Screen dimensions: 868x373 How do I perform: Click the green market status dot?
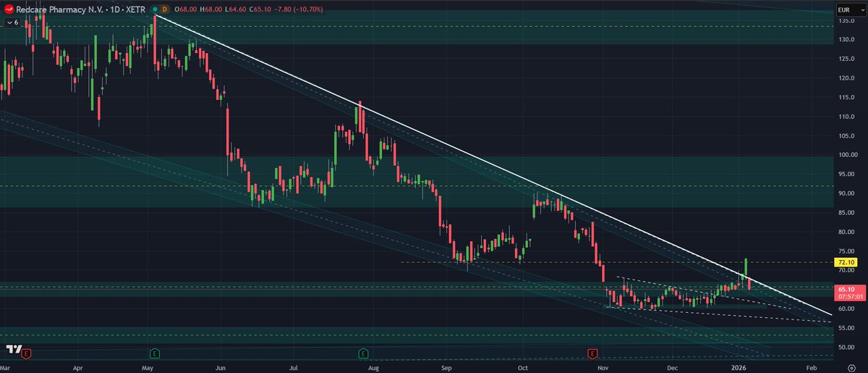pos(155,9)
